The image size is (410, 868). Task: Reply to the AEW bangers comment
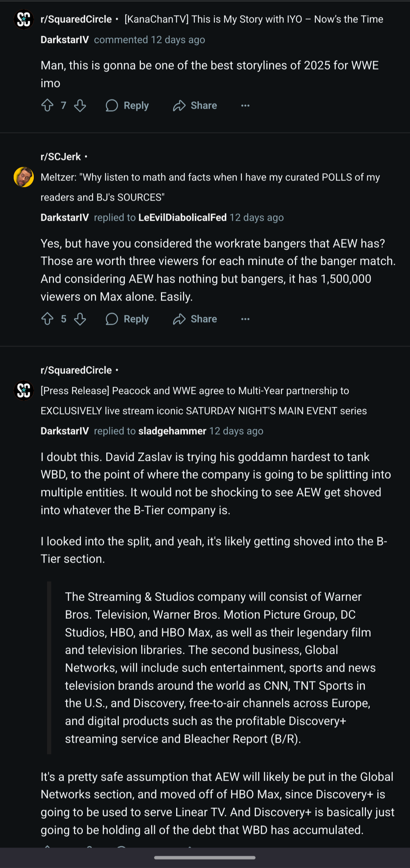pyautogui.click(x=127, y=319)
